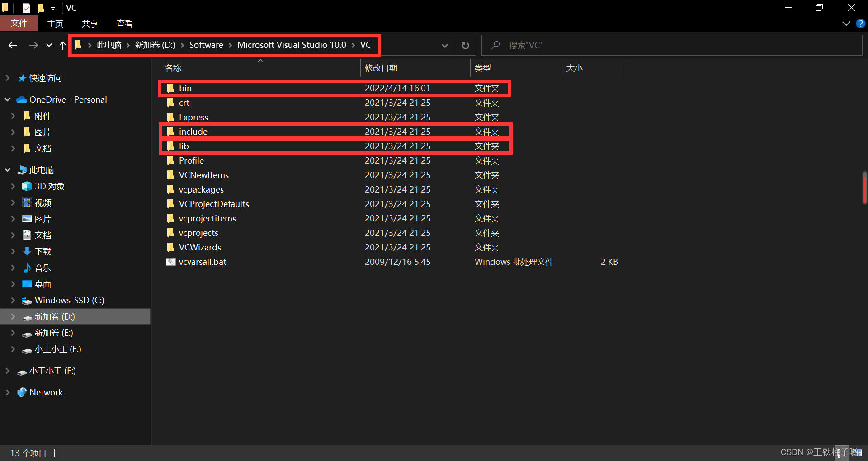Select 小王小王 (F:) under 此电脑
868x461 pixels.
click(x=58, y=349)
